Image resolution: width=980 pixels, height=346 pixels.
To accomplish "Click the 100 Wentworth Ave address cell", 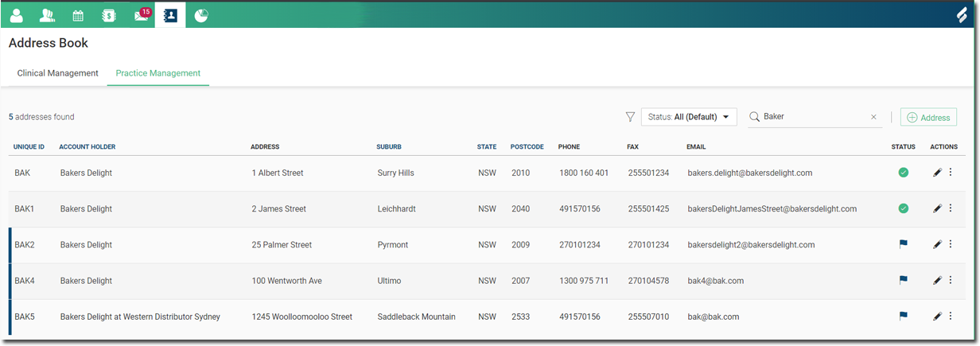I will point(287,280).
